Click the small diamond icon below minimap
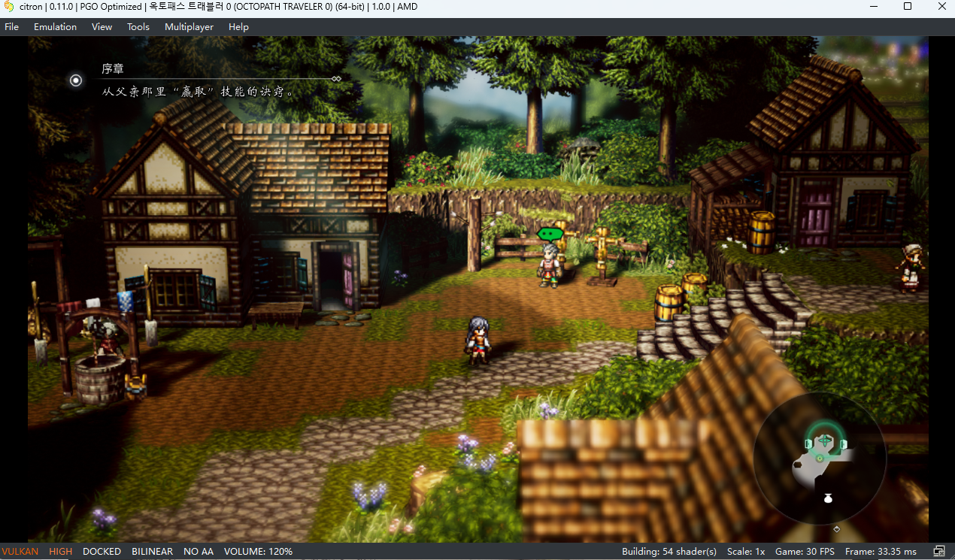955x560 pixels. pos(836,529)
